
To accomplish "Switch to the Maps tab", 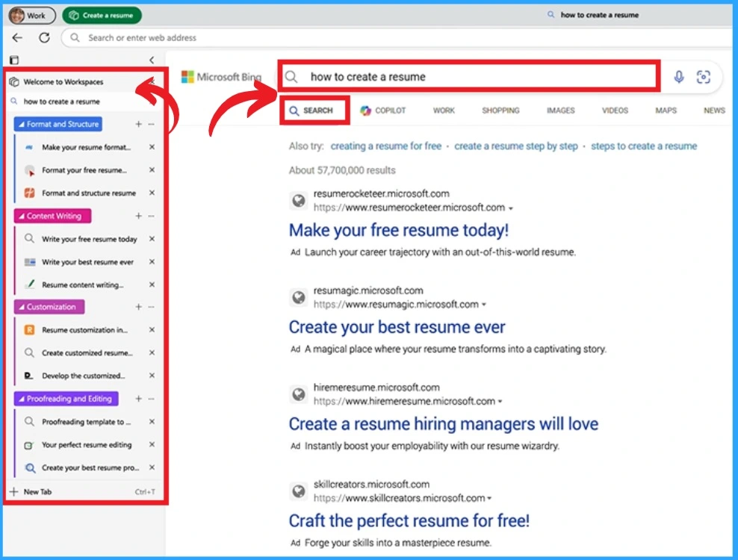I will (x=666, y=111).
